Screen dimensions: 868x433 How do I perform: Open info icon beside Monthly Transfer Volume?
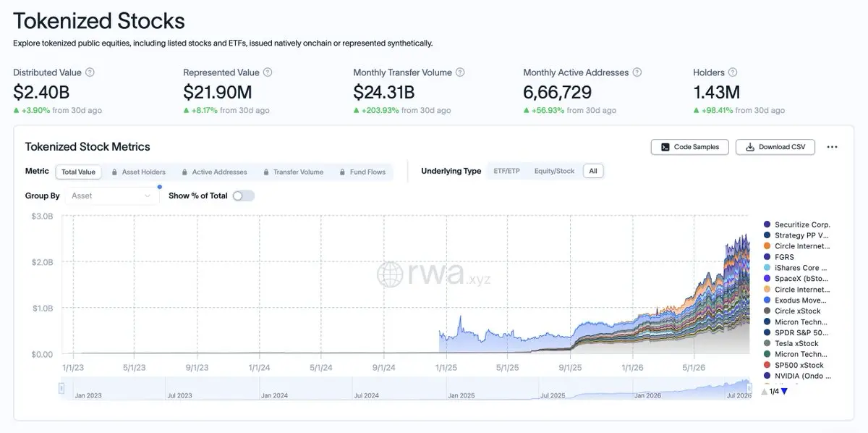click(x=460, y=72)
